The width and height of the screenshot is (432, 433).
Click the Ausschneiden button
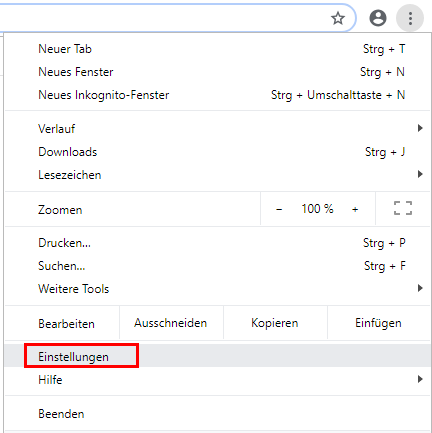coord(171,323)
